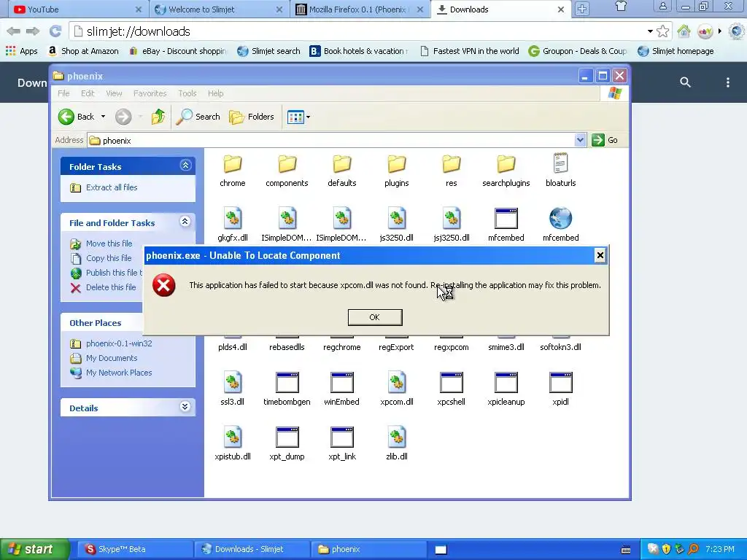Select the bloaturls text file
The height and width of the screenshot is (560, 747).
tap(561, 171)
